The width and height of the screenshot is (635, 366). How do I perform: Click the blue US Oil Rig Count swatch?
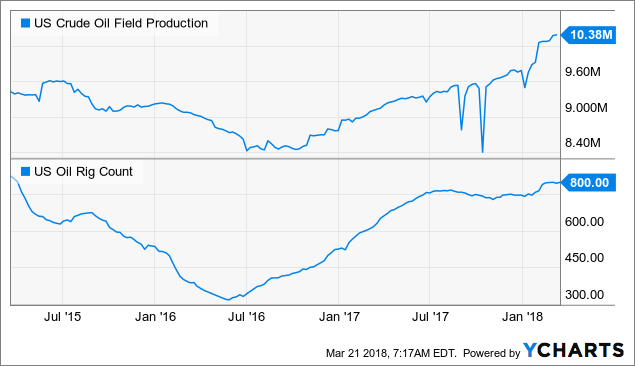coord(26,172)
